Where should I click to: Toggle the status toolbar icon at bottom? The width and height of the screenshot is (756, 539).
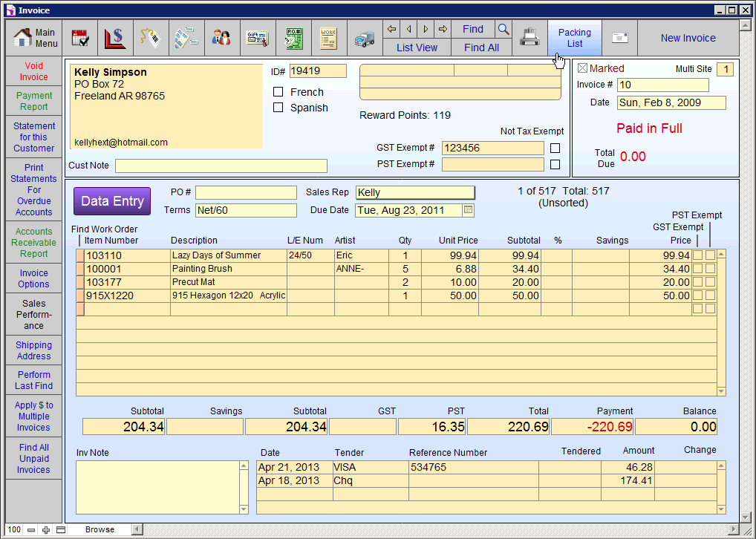[x=61, y=530]
